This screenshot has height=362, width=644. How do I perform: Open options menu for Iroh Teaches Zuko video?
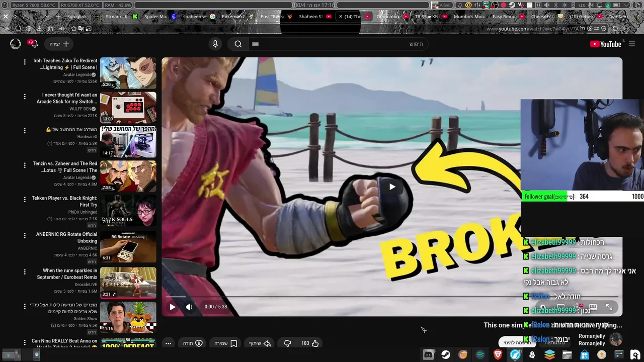pyautogui.click(x=25, y=62)
